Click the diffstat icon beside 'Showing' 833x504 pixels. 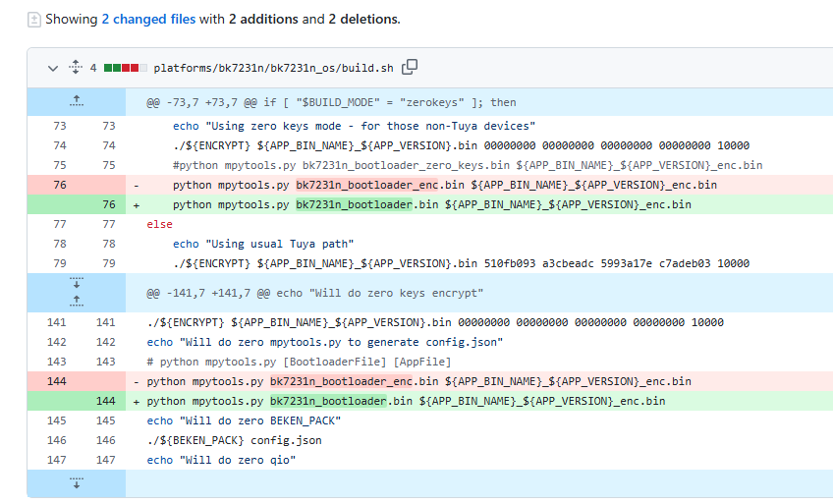(33, 19)
